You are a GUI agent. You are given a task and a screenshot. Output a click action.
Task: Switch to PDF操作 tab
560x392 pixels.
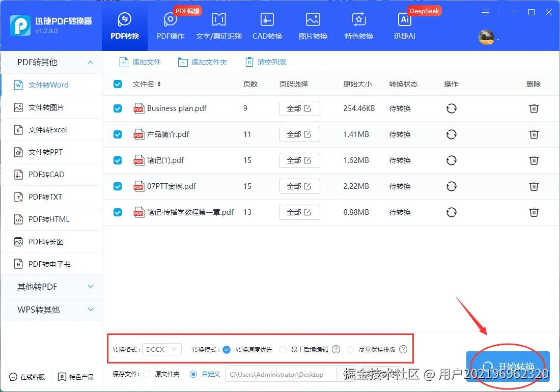[171, 25]
